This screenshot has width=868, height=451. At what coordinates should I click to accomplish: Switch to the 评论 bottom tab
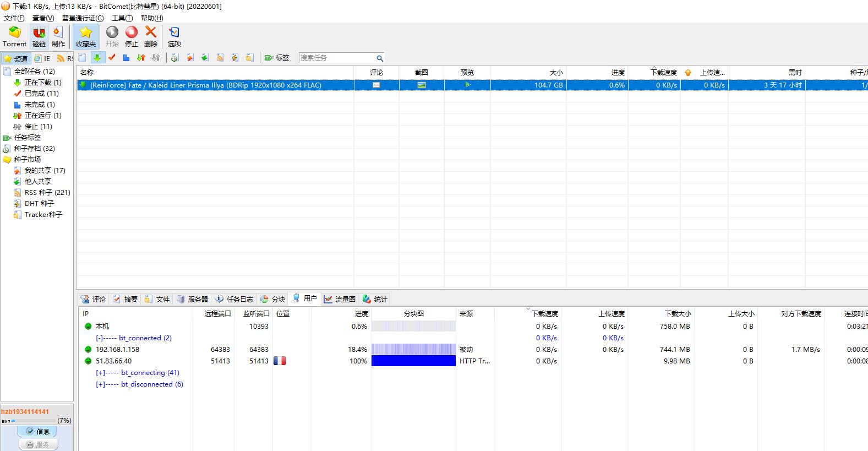pyautogui.click(x=93, y=300)
